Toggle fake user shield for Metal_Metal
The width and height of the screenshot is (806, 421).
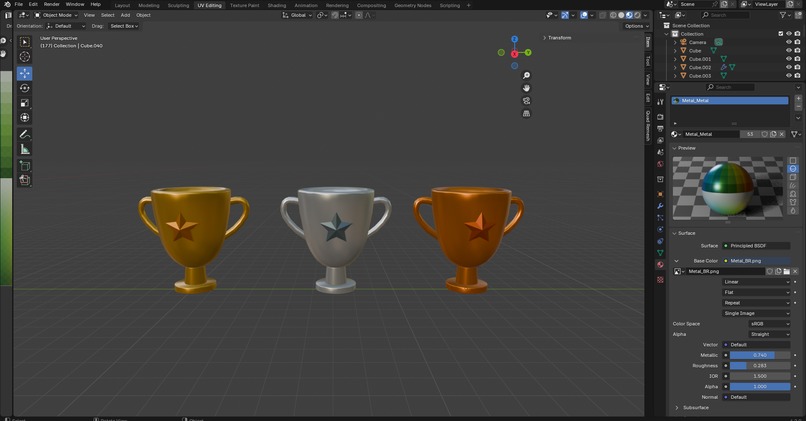tap(765, 134)
